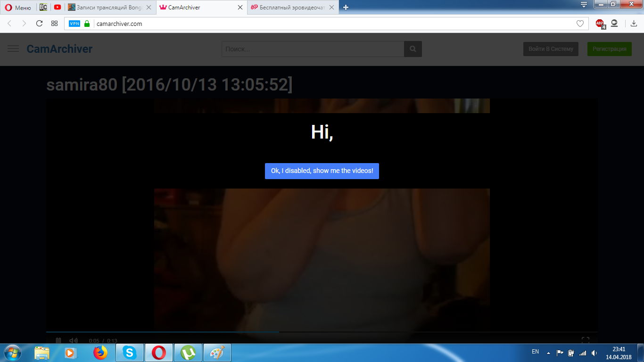Click 'Ok, I disabled, show me the videos!'
644x362 pixels.
pos(322,171)
